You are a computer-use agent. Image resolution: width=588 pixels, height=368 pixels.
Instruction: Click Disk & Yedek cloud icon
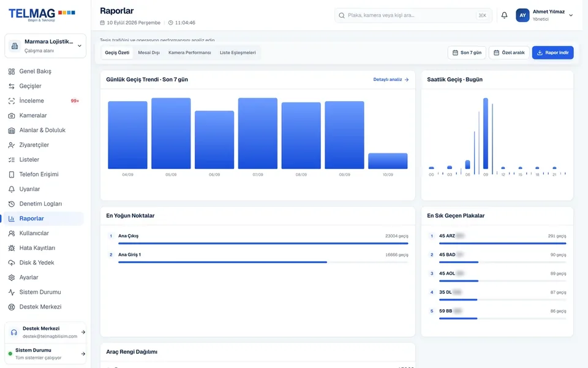pyautogui.click(x=12, y=263)
